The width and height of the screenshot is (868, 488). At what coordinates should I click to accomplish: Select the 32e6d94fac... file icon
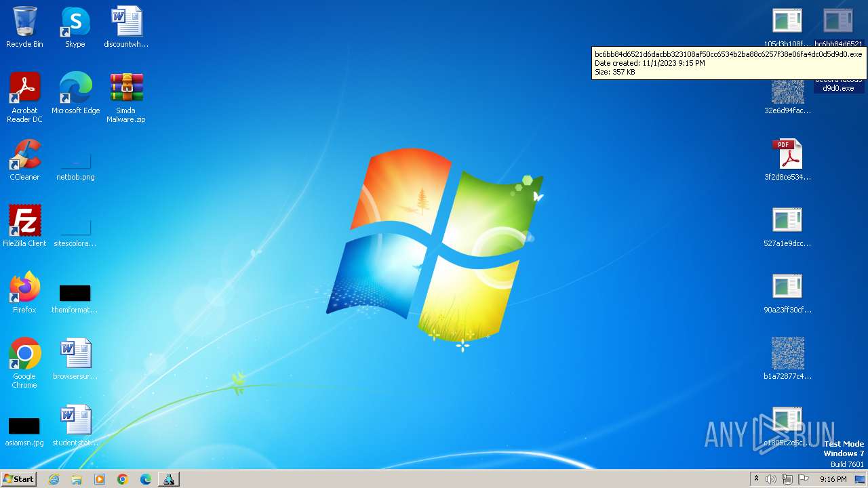(787, 96)
